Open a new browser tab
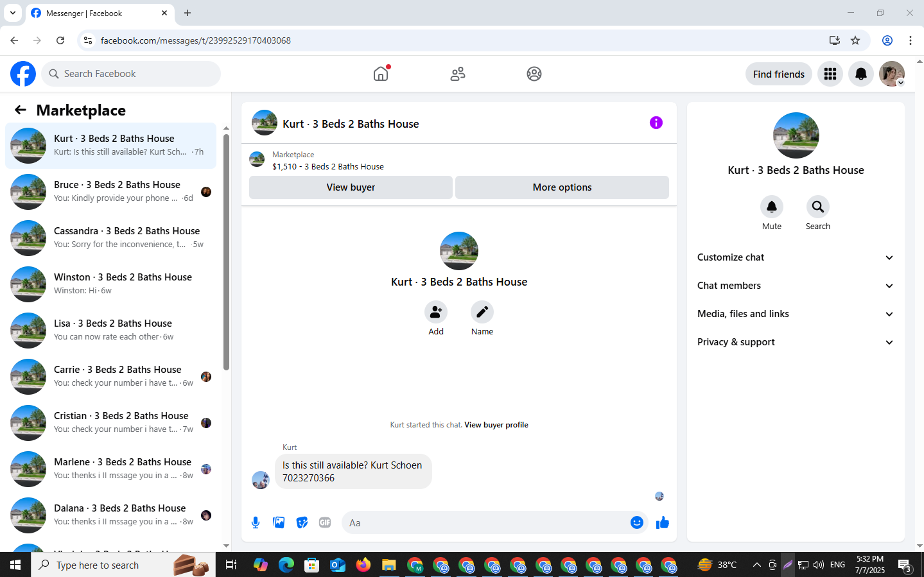The image size is (924, 577). click(x=187, y=13)
